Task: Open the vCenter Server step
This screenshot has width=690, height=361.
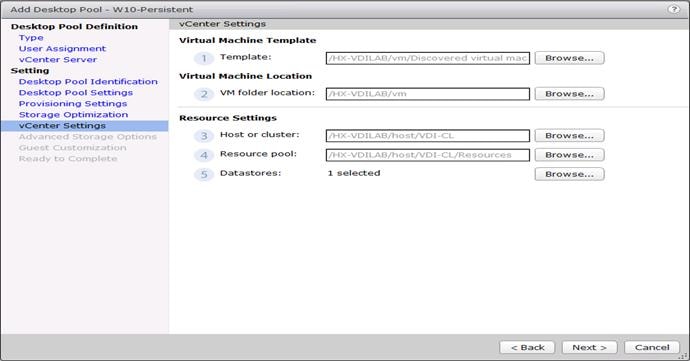Action: (58, 60)
